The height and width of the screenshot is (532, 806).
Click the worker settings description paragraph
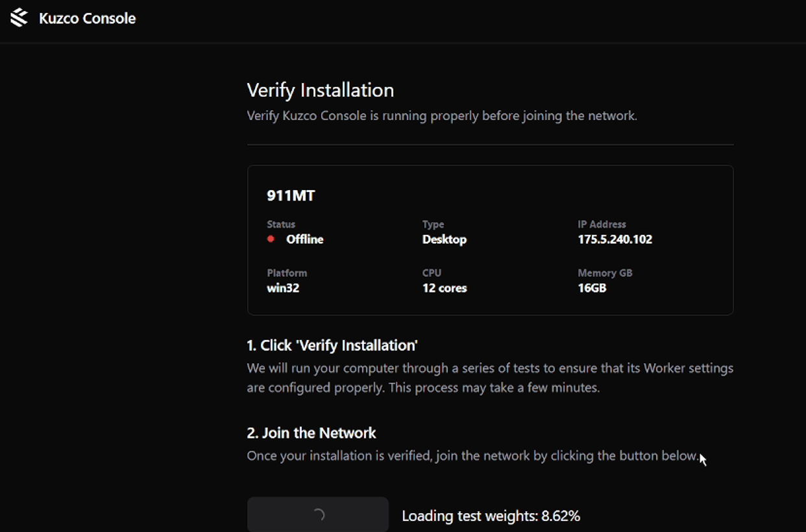490,378
